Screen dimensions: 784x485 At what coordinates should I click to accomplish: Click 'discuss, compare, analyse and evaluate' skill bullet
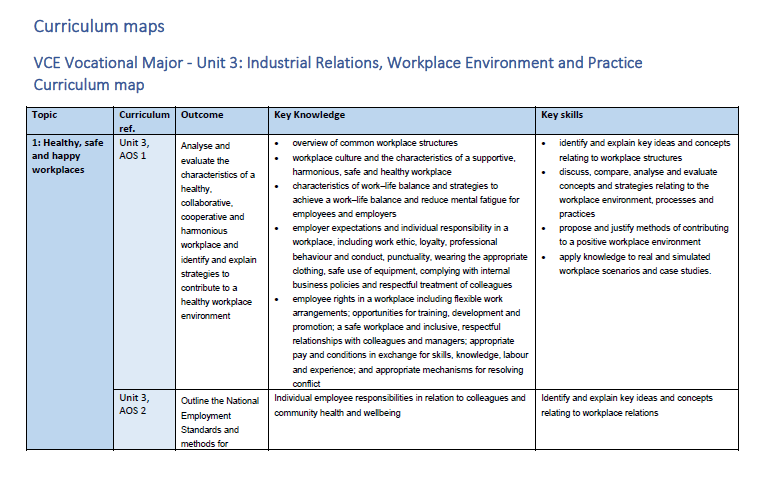638,193
